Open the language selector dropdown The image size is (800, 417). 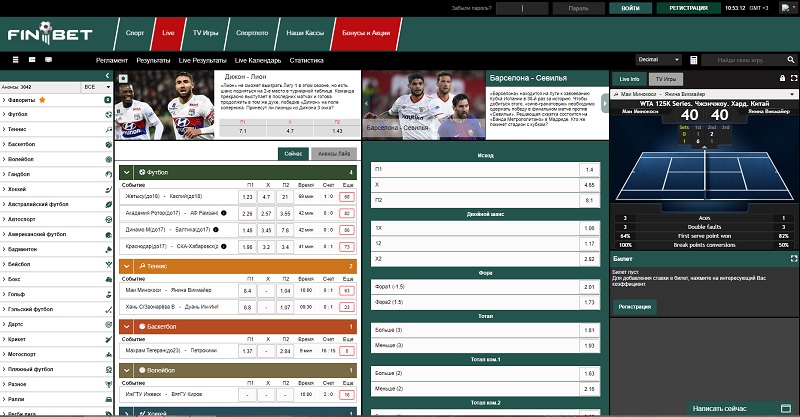pyautogui.click(x=788, y=8)
